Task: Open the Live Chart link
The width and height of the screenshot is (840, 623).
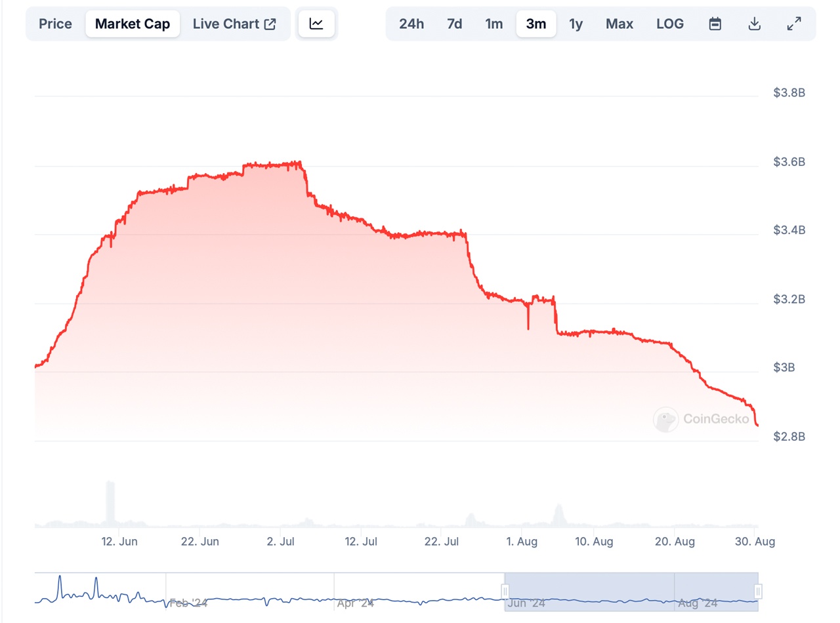Action: pos(226,24)
